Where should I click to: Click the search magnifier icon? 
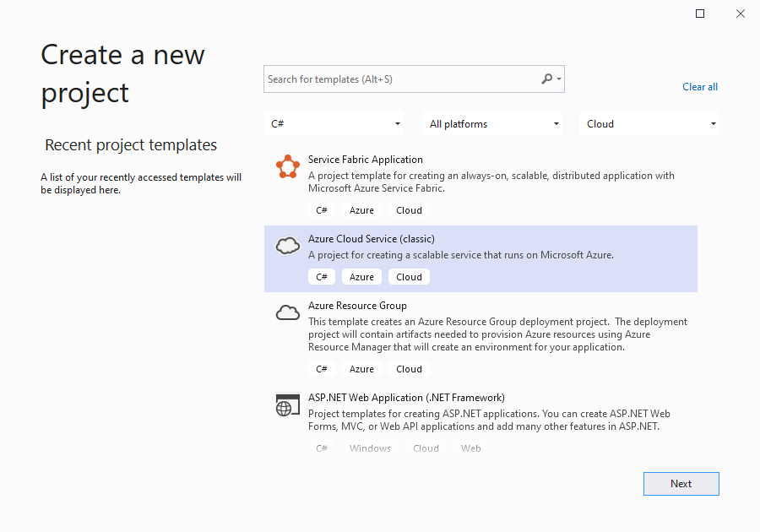547,79
